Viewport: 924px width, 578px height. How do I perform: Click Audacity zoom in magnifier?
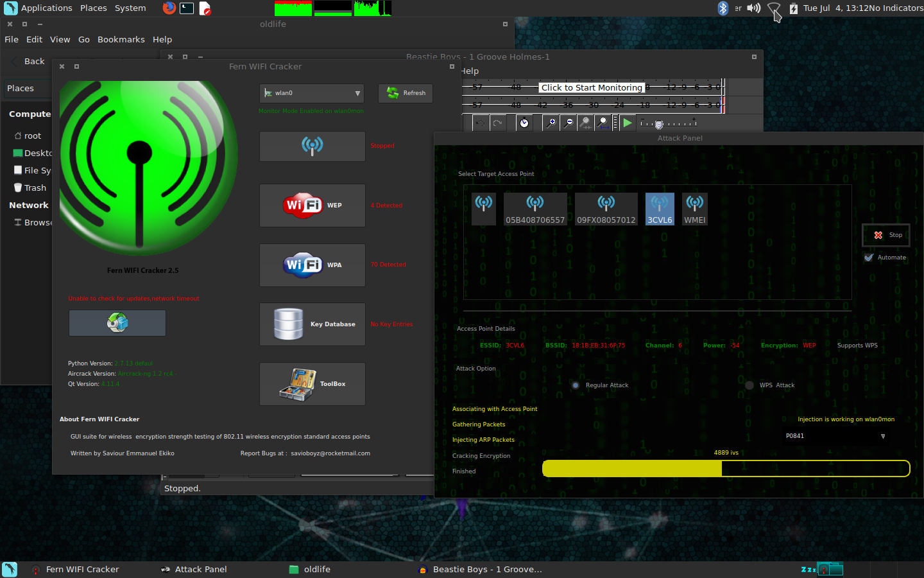[551, 123]
